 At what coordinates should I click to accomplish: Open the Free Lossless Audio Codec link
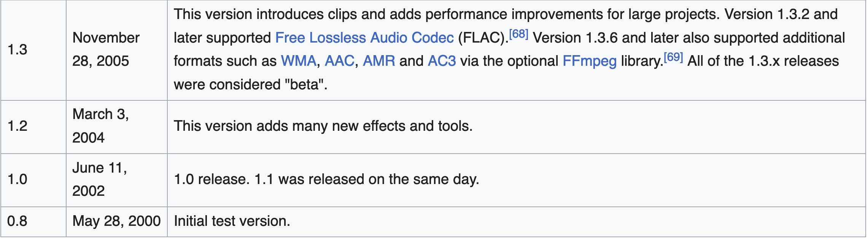364,38
